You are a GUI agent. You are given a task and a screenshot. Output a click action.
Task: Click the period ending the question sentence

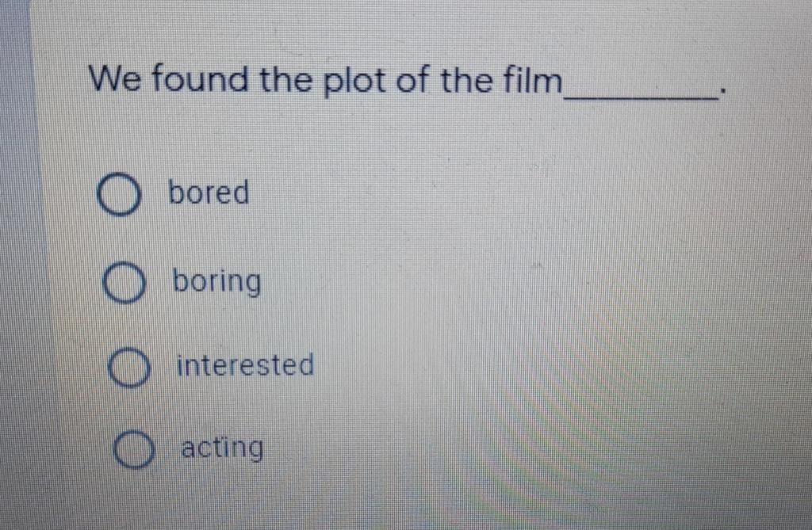tap(722, 92)
